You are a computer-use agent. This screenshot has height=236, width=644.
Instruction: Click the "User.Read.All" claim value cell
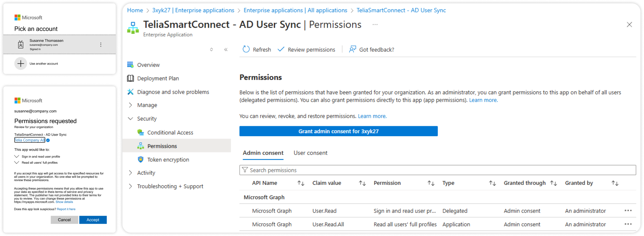[328, 224]
